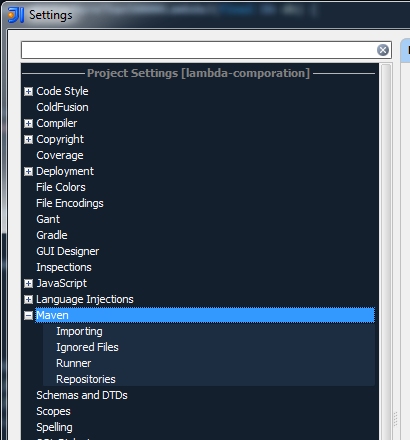This screenshot has width=410, height=440.
Task: Collapse the Maven node
Action: click(x=29, y=315)
